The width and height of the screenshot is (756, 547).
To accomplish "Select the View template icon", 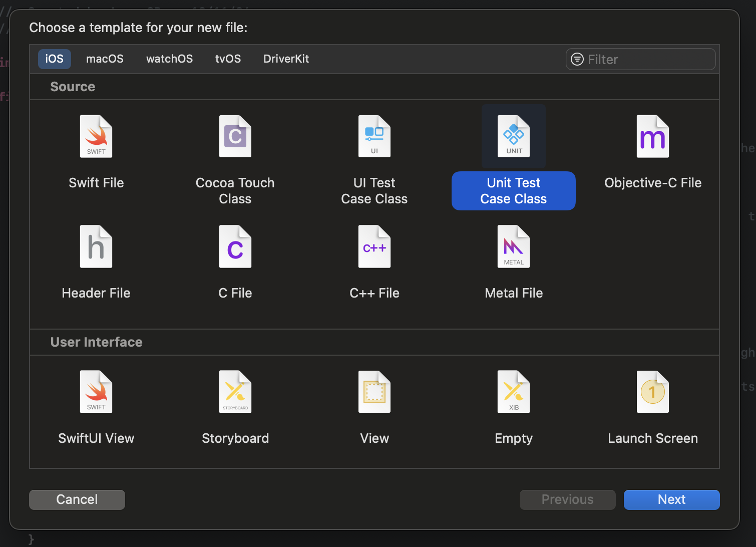I will tap(374, 392).
